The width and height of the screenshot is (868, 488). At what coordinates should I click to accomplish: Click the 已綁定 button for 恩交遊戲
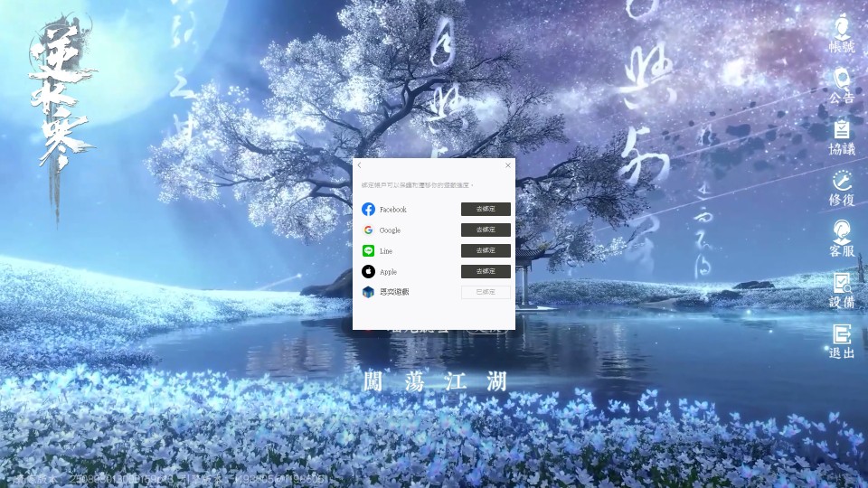[486, 293]
